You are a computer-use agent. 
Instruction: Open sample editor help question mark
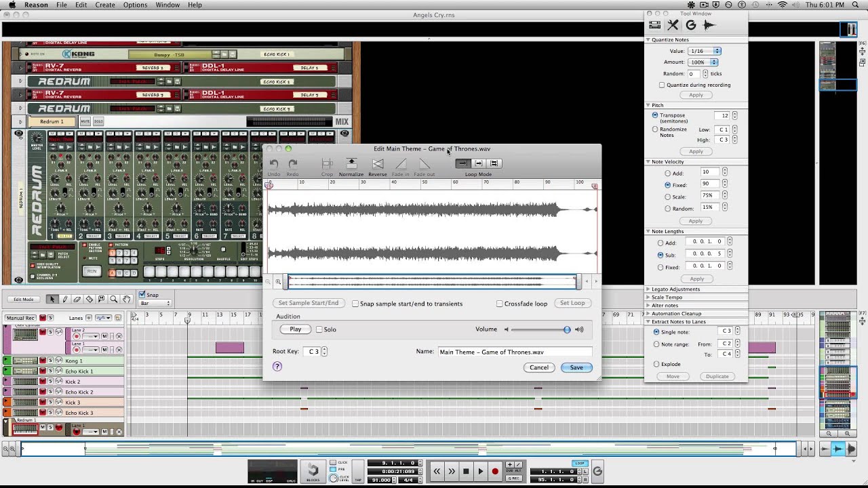coord(277,366)
